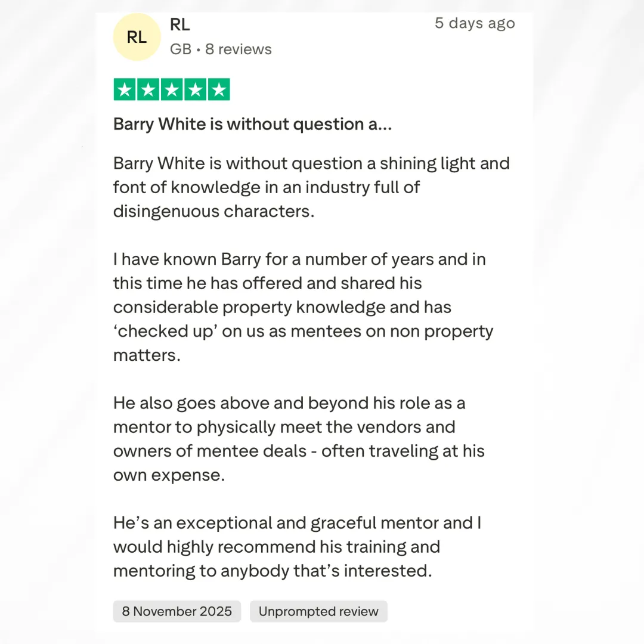Screen dimensions: 644x644
Task: Click the '8 November 2025' date badge
Action: [x=177, y=611]
